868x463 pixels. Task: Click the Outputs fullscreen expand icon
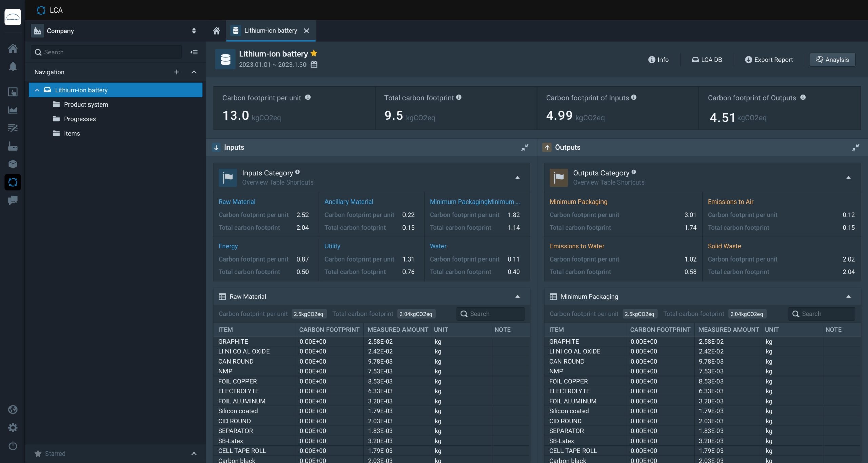point(855,148)
